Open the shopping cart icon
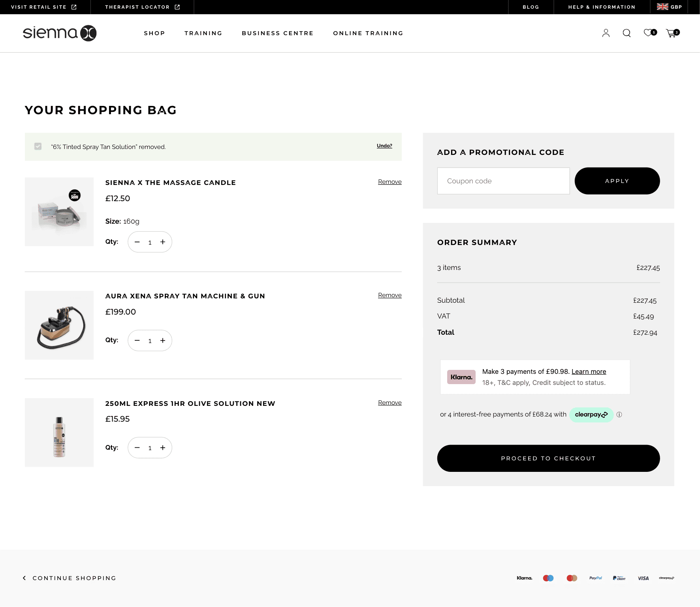 click(x=672, y=33)
